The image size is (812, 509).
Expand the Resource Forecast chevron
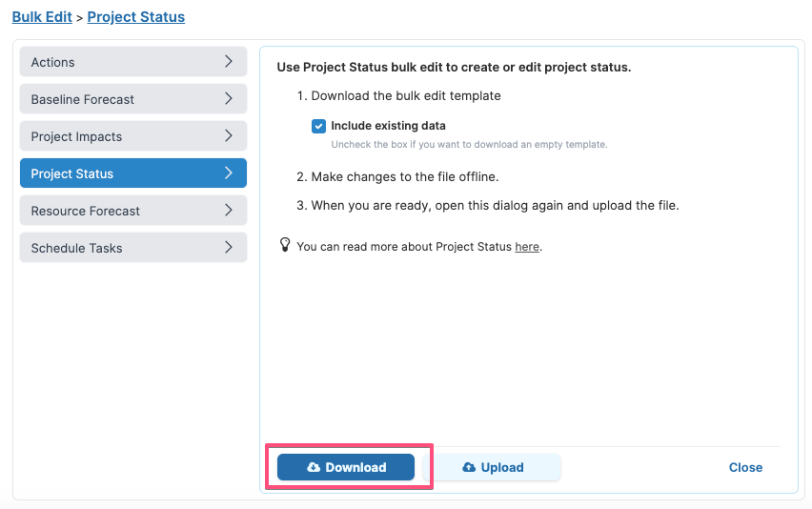(x=229, y=211)
